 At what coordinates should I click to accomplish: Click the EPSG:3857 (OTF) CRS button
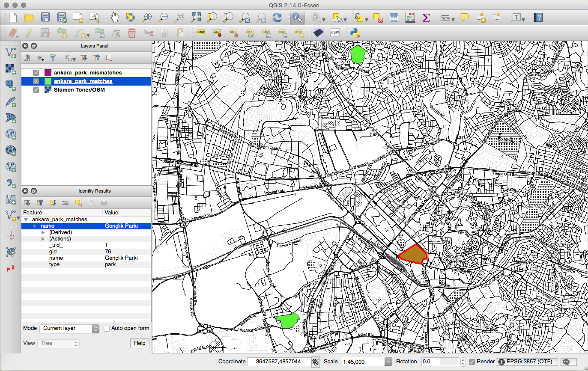pyautogui.click(x=528, y=362)
